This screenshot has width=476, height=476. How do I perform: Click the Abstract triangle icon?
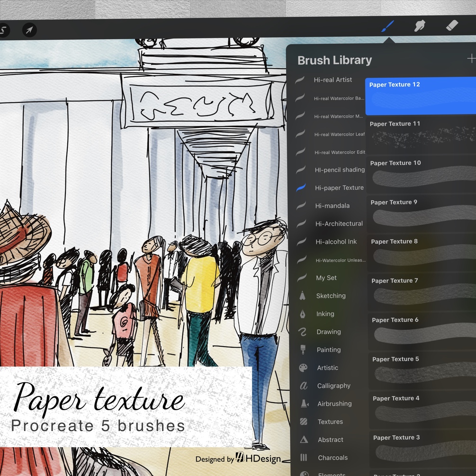point(304,440)
